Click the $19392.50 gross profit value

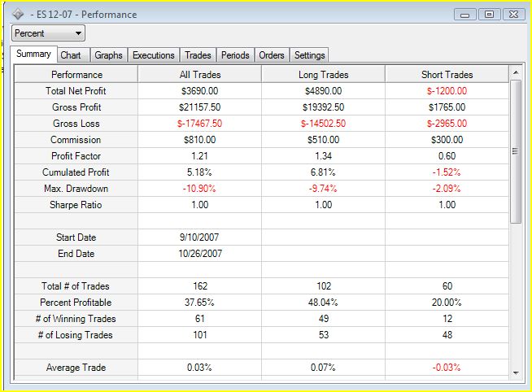coord(323,107)
